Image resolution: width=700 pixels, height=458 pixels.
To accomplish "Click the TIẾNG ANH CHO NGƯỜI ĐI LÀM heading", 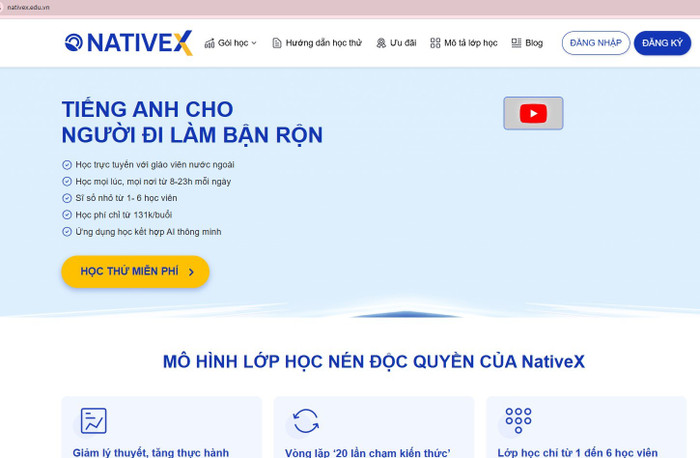I will pos(192,122).
